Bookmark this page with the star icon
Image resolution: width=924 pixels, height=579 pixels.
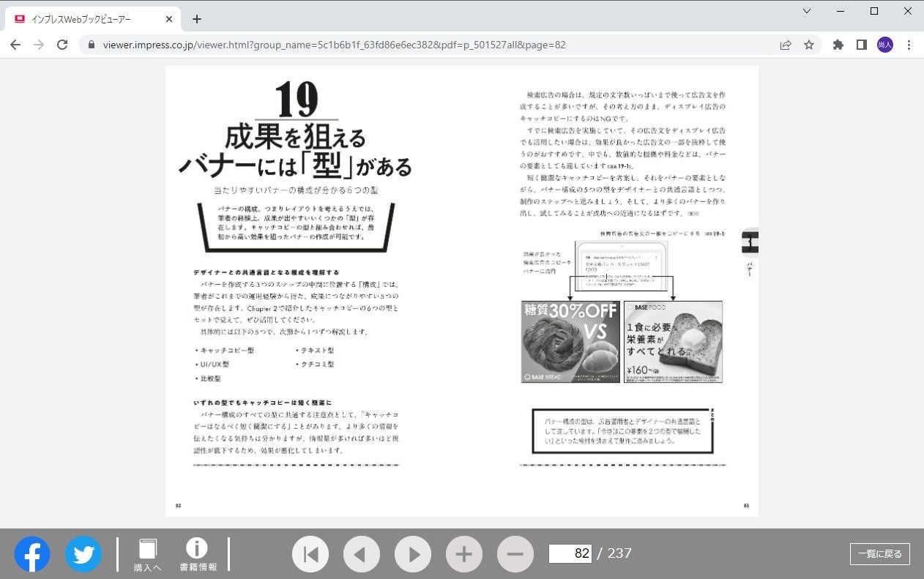808,45
